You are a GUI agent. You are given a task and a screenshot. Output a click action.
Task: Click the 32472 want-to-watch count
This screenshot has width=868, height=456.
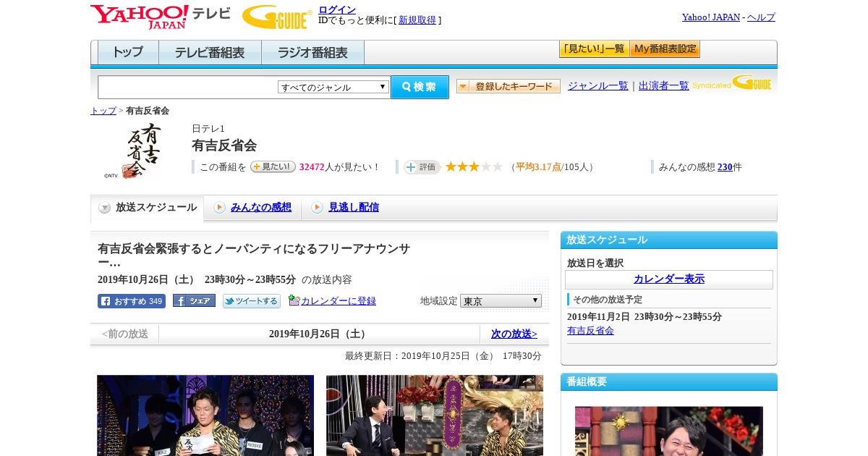coord(312,167)
